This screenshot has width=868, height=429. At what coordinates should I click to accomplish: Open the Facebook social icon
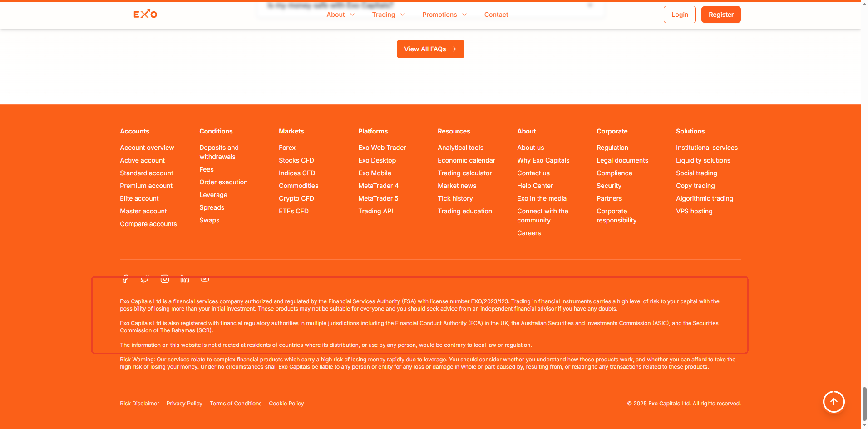click(x=125, y=279)
